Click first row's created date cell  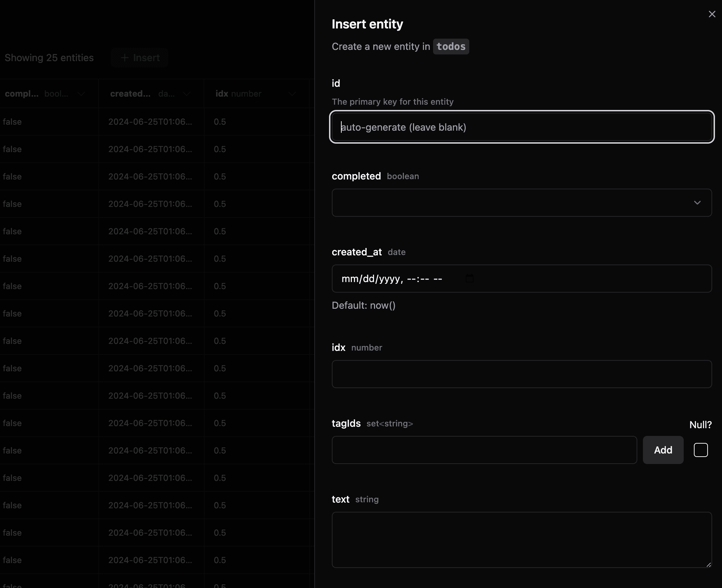coord(150,122)
